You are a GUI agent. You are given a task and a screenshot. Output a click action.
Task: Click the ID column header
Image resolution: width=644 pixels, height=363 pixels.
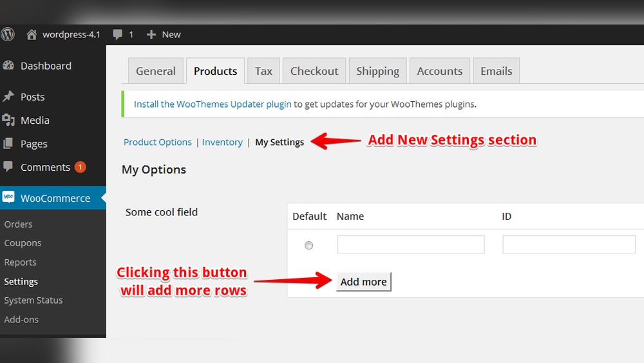[x=506, y=216]
